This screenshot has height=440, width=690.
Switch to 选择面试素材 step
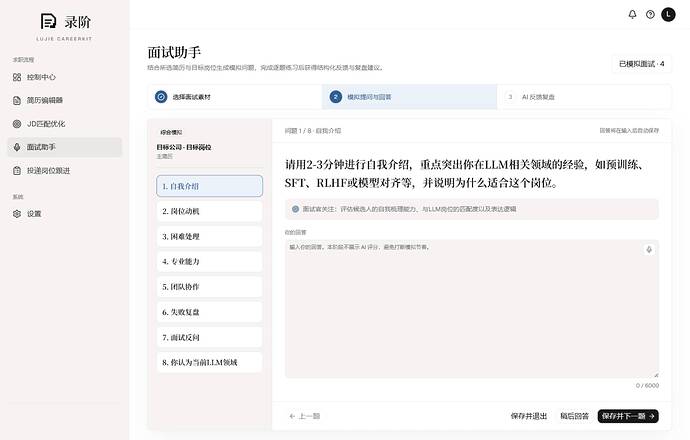[x=235, y=97]
